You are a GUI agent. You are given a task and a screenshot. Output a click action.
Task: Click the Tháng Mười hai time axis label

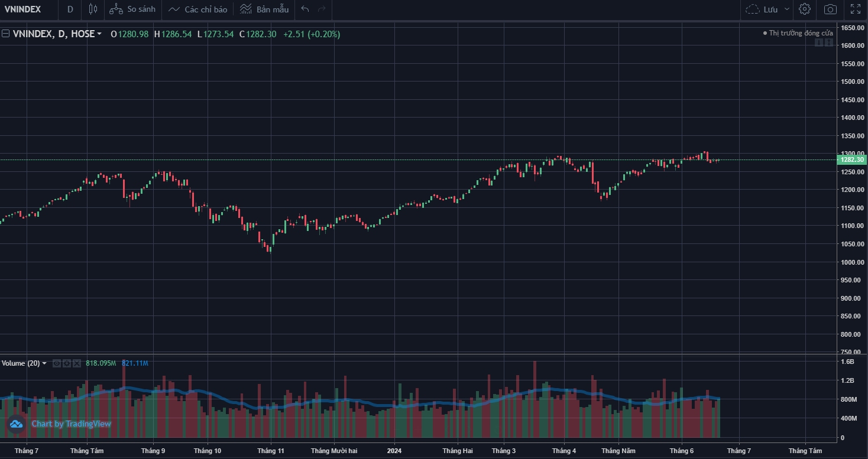(335, 451)
